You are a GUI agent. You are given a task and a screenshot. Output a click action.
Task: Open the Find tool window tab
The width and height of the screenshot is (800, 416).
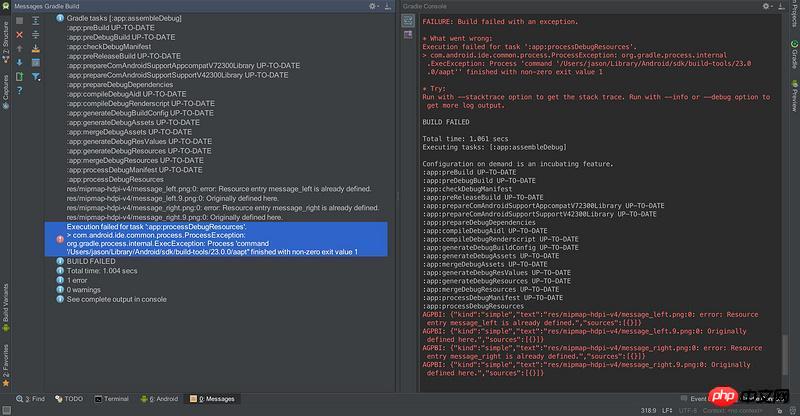tap(30, 399)
